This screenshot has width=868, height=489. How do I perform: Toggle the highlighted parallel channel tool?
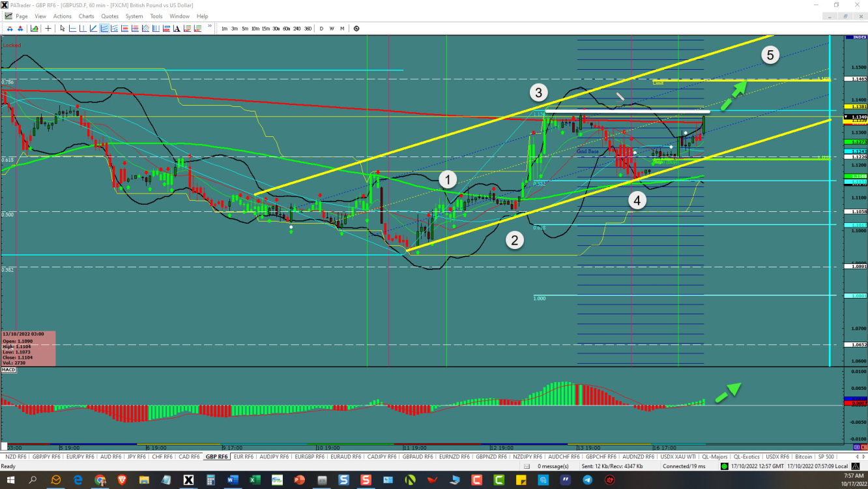click(104, 28)
